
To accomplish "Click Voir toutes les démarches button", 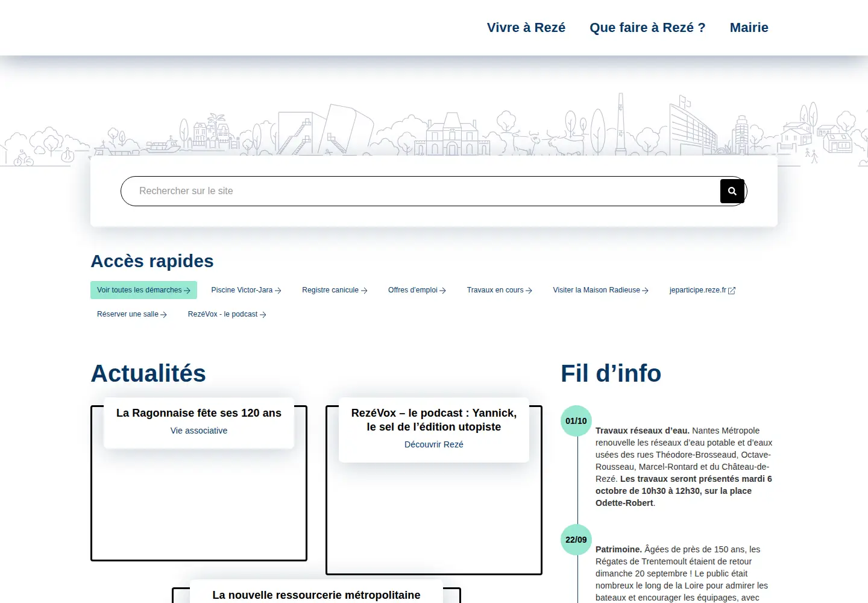I will click(x=143, y=290).
